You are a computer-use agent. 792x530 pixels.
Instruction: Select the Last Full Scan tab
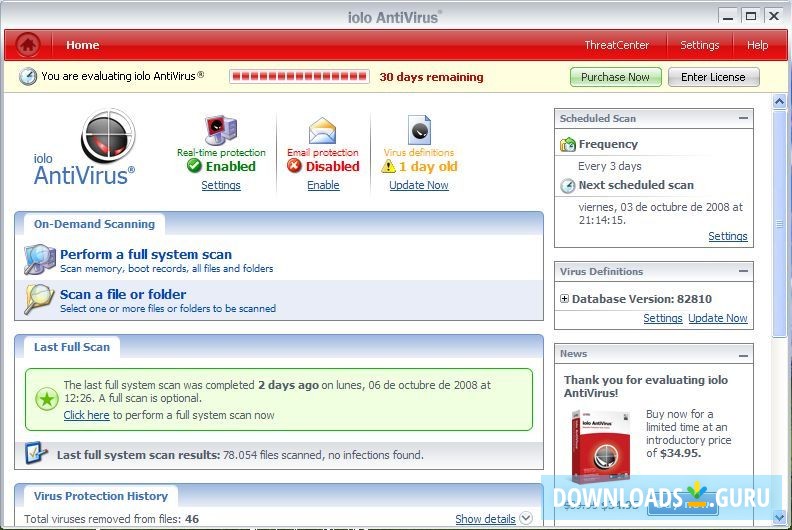(72, 347)
